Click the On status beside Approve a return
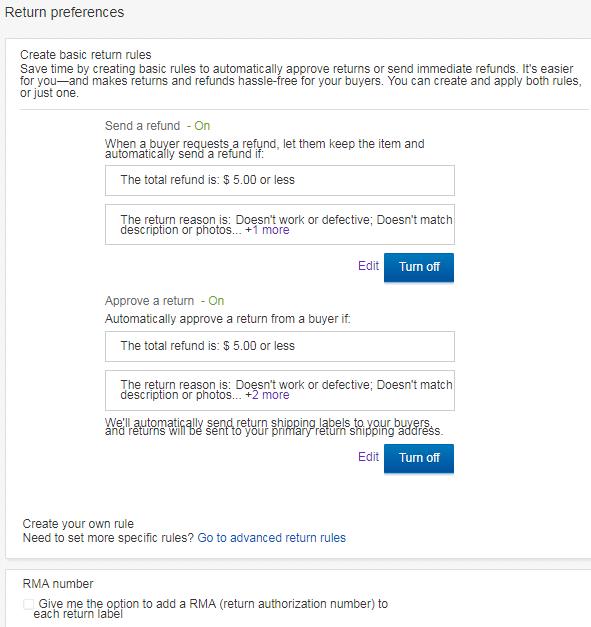The width and height of the screenshot is (591, 627). coord(216,301)
